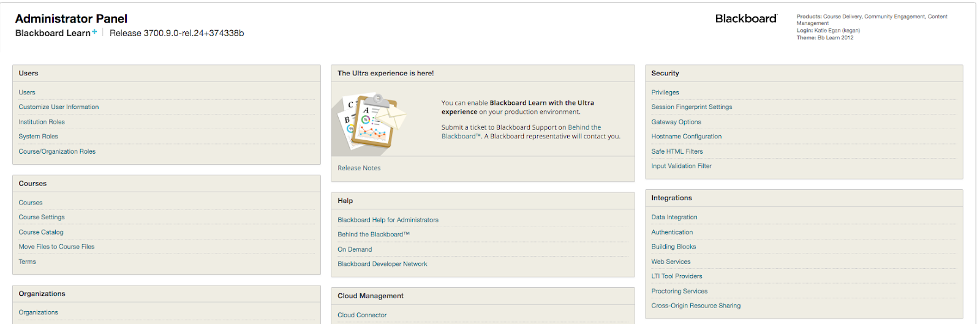Open Course/Organization Roles
980x324 pixels.
(57, 151)
